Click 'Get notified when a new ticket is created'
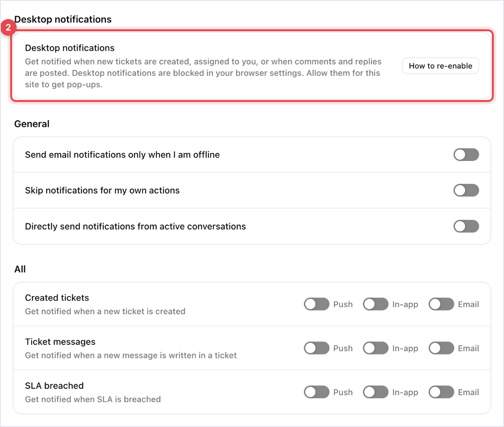Screen dimensions: 504x427 pos(105,311)
